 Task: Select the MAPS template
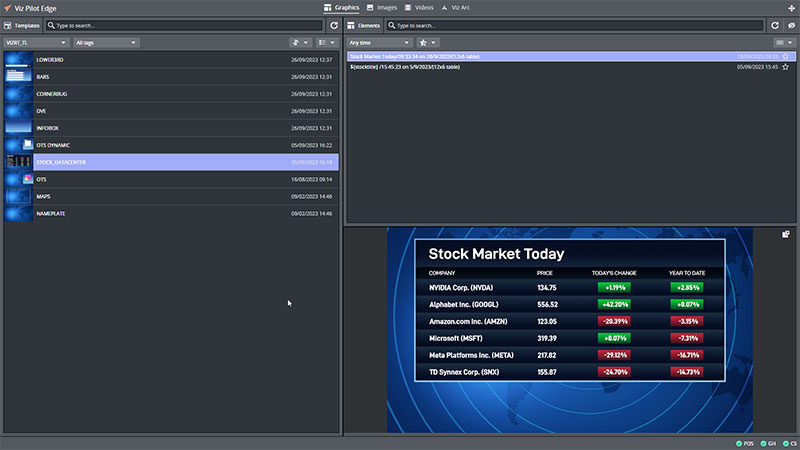171,196
